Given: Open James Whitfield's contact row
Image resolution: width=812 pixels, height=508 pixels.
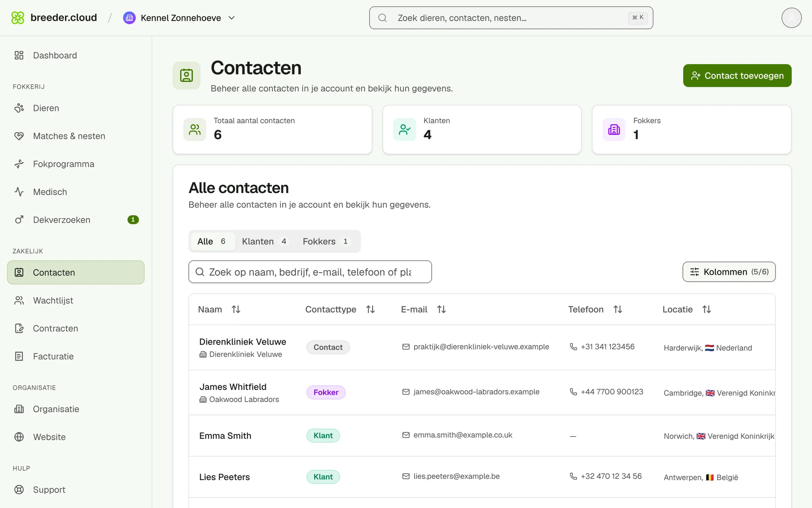Looking at the screenshot, I should [x=482, y=393].
